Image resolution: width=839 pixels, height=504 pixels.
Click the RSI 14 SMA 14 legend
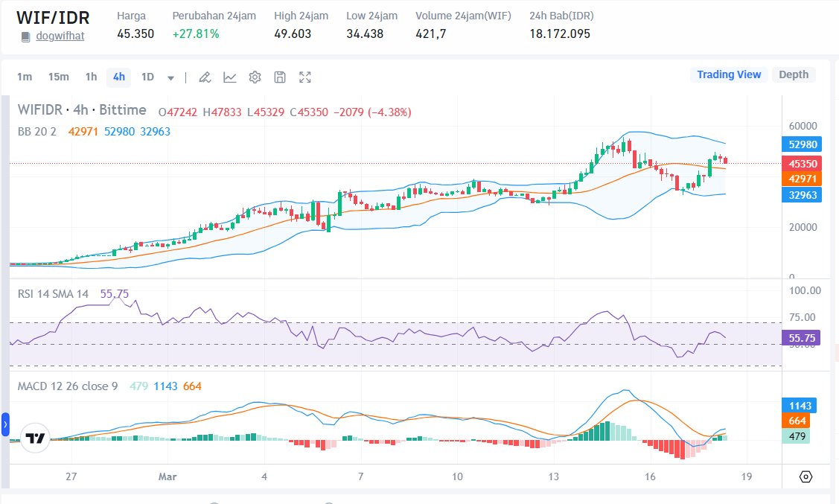tap(53, 294)
